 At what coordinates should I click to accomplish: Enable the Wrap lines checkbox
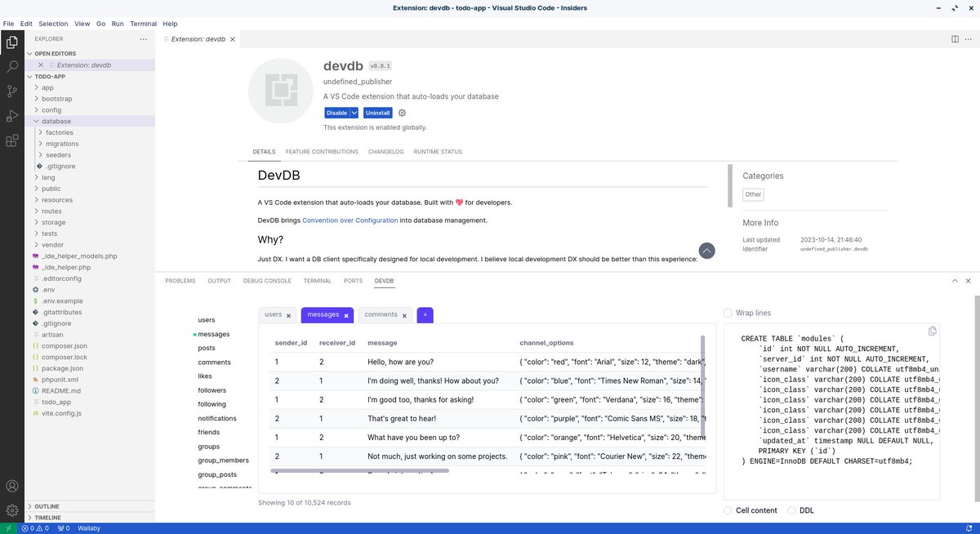728,313
